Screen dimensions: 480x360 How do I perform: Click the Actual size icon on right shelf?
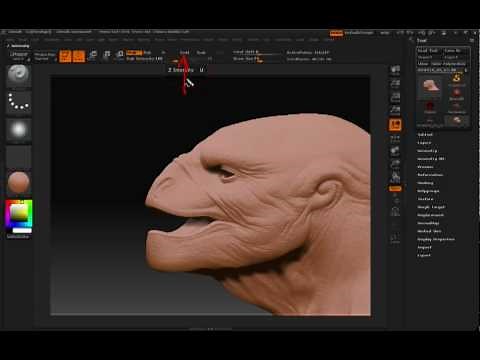[x=395, y=97]
